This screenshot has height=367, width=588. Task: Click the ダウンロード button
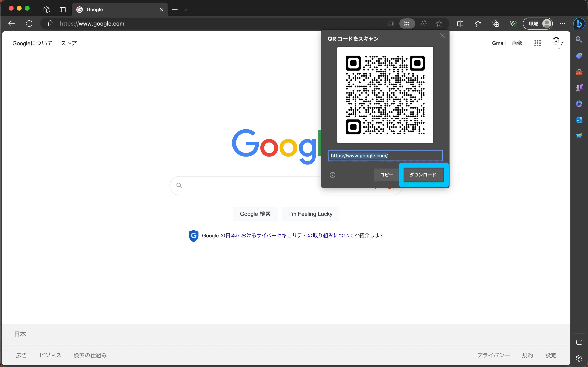click(x=423, y=175)
